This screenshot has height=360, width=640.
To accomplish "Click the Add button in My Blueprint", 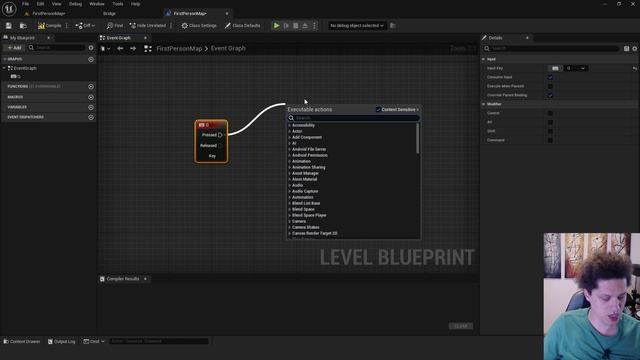I will coord(14,48).
